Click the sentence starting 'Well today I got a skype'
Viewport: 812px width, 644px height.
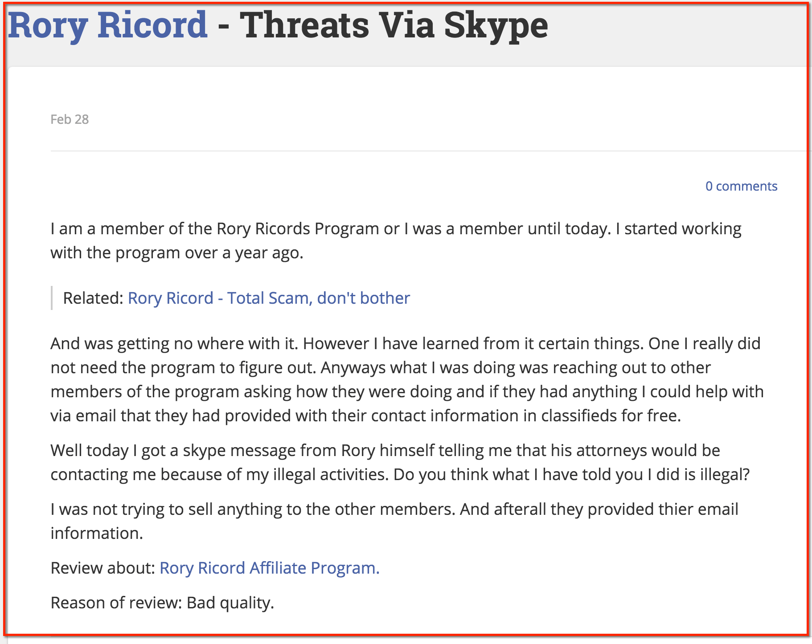coord(400,462)
